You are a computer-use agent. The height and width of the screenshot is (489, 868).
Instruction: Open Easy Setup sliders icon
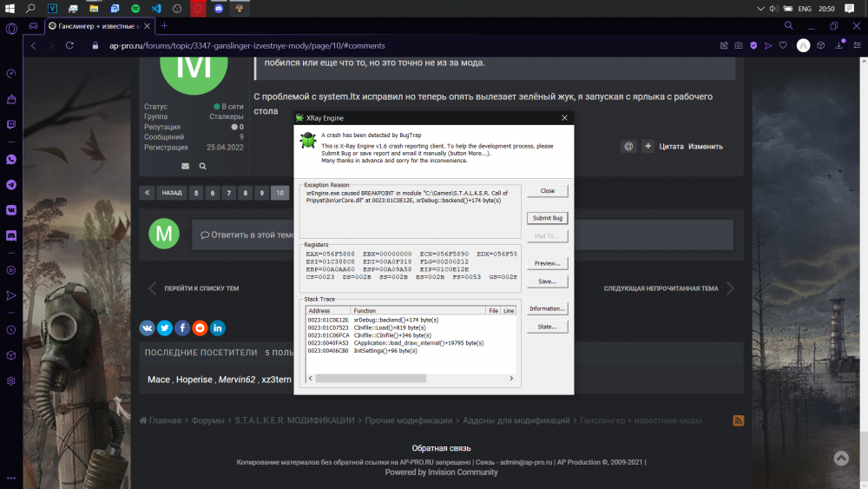[x=857, y=45]
